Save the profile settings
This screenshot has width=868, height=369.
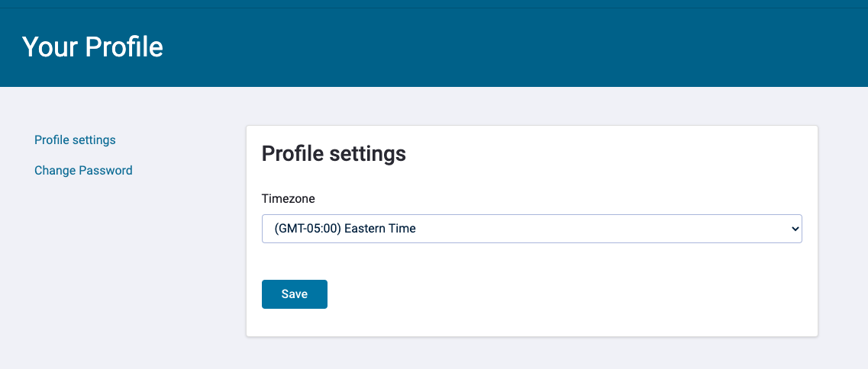click(295, 294)
